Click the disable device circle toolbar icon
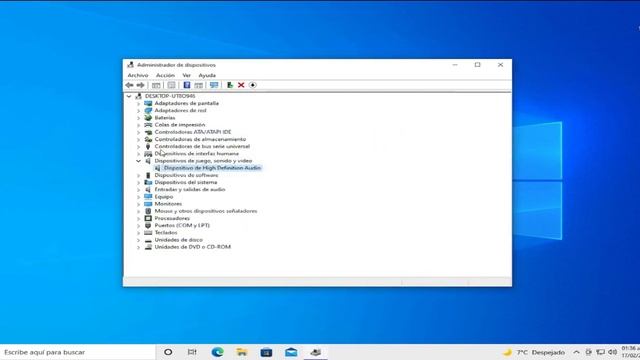 tap(253, 85)
